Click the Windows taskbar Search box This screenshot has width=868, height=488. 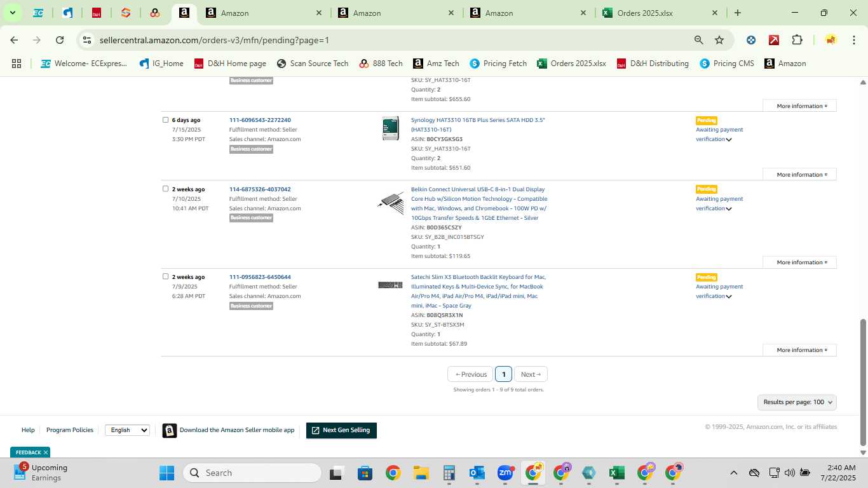(252, 473)
